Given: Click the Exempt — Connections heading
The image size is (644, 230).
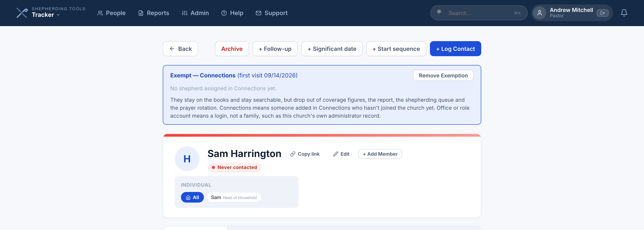Looking at the screenshot, I should pos(203,75).
